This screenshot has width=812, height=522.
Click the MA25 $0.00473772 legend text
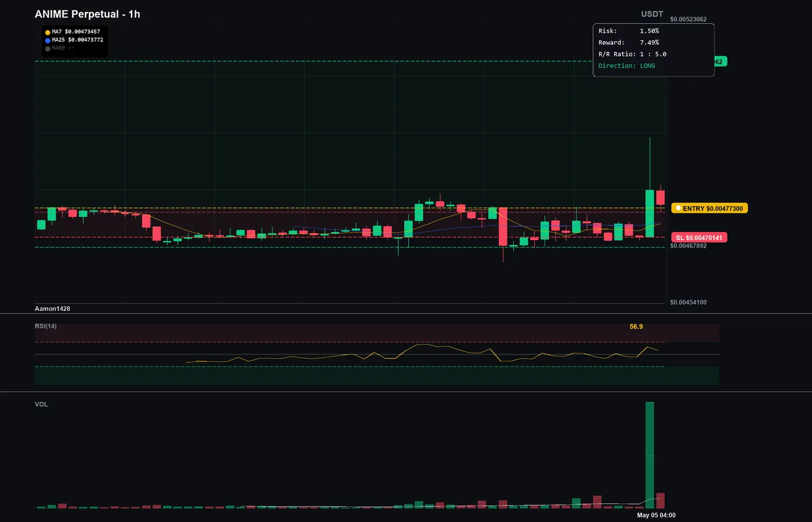coord(78,40)
